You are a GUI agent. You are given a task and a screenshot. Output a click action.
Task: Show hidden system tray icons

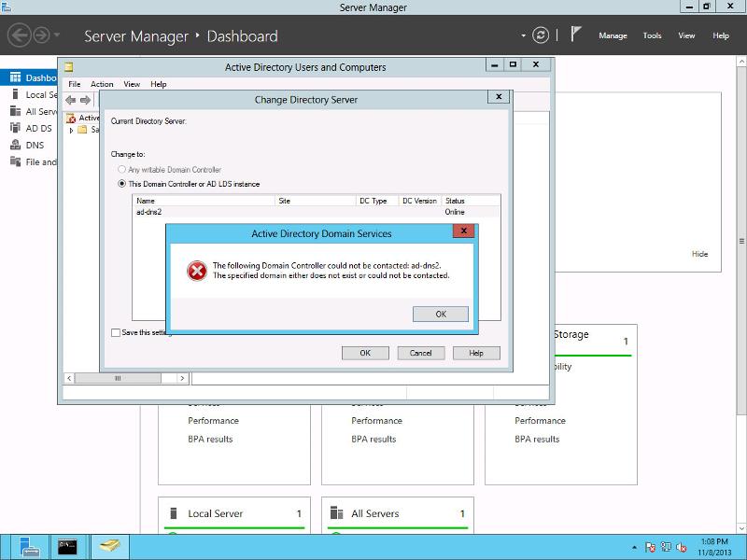coord(634,548)
